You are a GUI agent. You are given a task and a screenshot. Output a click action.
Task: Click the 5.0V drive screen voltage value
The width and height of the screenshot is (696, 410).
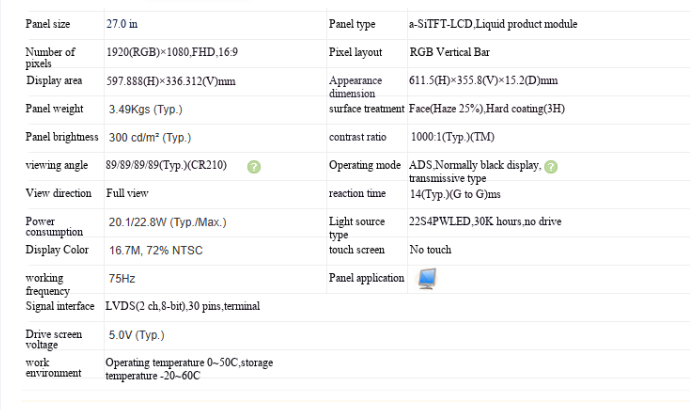[136, 335]
